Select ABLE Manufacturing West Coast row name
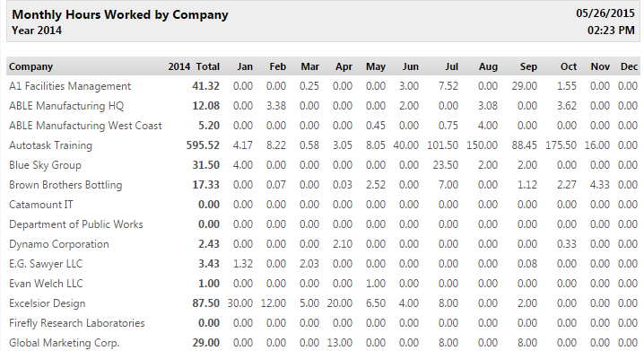The image size is (644, 351). click(x=85, y=126)
